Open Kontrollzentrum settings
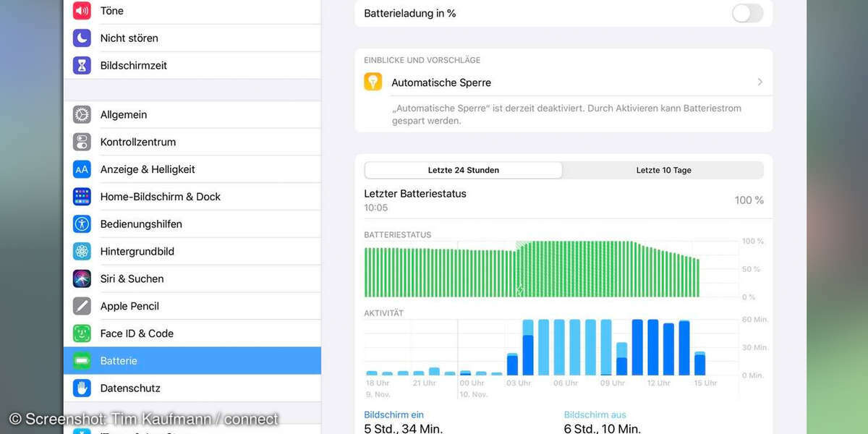 [192, 142]
